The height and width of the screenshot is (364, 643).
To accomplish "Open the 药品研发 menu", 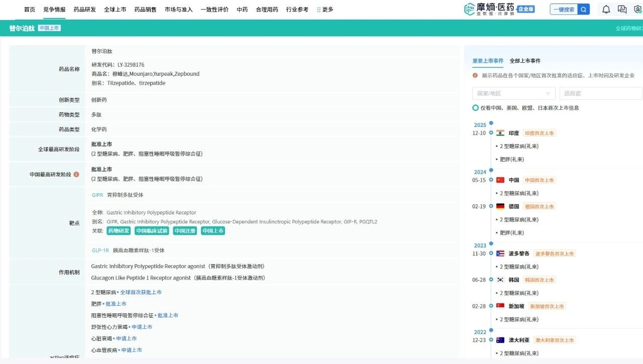I will click(x=84, y=10).
